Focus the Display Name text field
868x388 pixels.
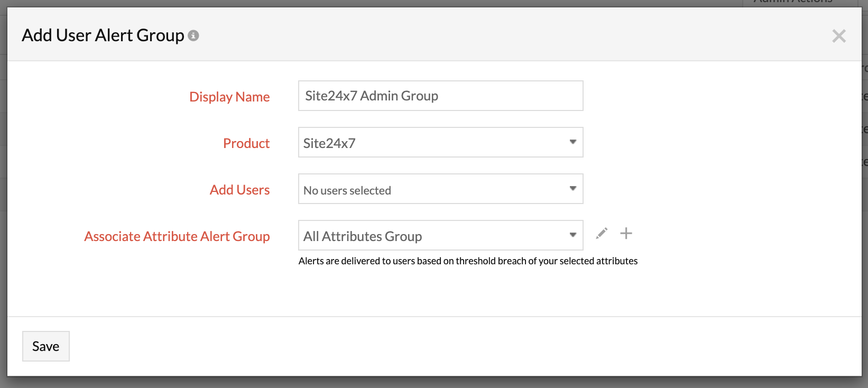pos(440,96)
